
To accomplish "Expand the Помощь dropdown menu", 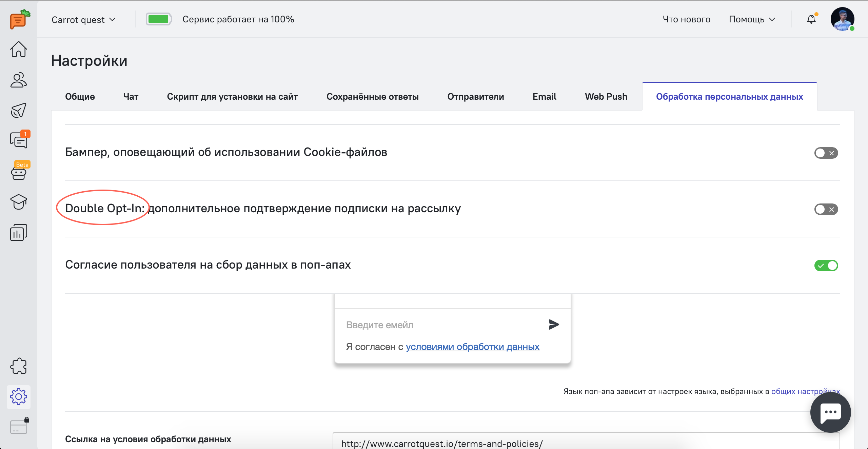I will pos(752,20).
